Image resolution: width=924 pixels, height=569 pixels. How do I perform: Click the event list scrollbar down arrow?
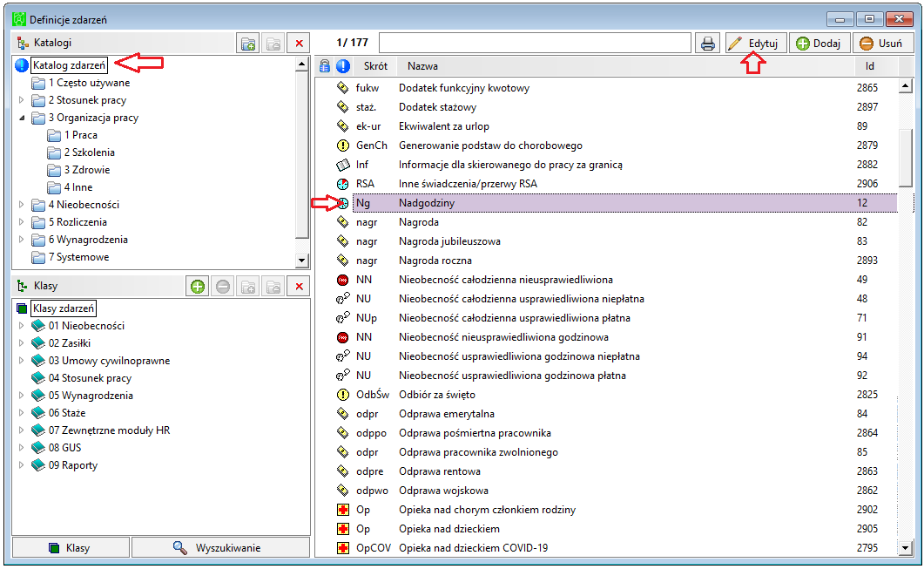coord(906,548)
